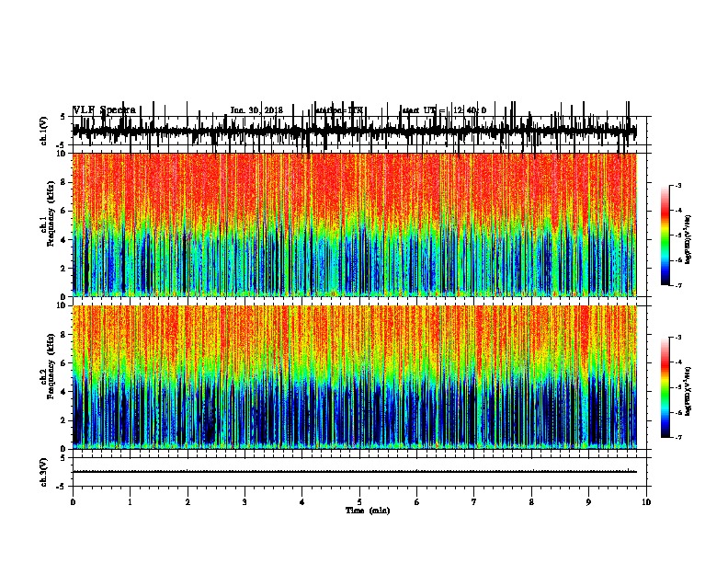This screenshot has width=728, height=563.
Task: Click the "VLF Spectra" title text
Action: click(105, 110)
